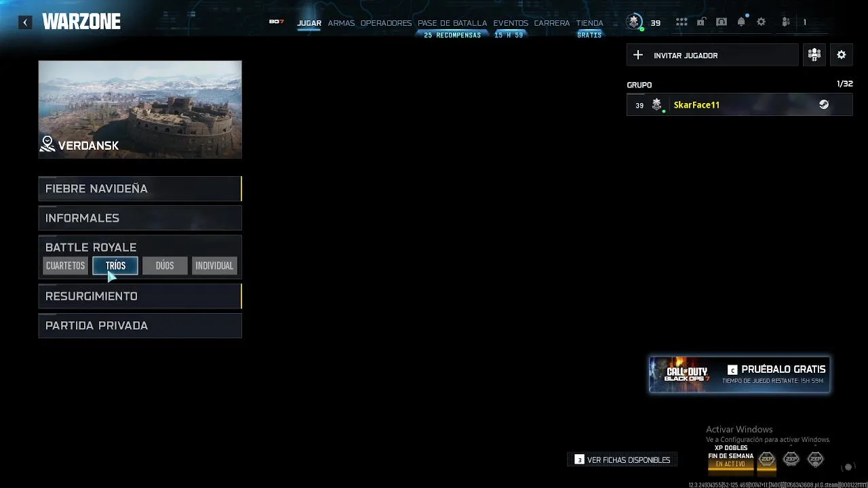The width and height of the screenshot is (868, 488).
Task: Open Partida Privada option
Action: 140,325
